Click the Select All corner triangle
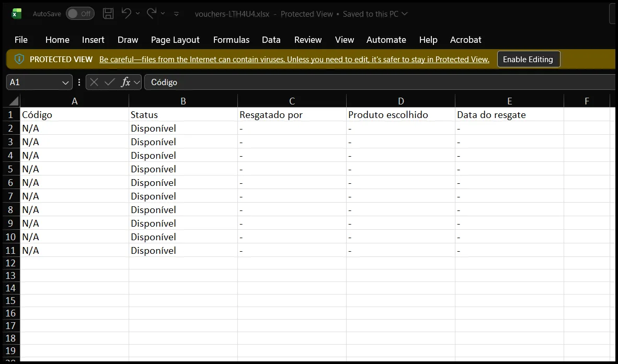The width and height of the screenshot is (618, 364). [14, 101]
